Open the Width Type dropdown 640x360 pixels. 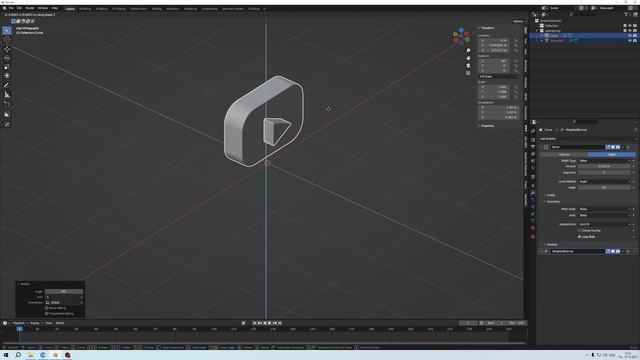pyautogui.click(x=604, y=161)
